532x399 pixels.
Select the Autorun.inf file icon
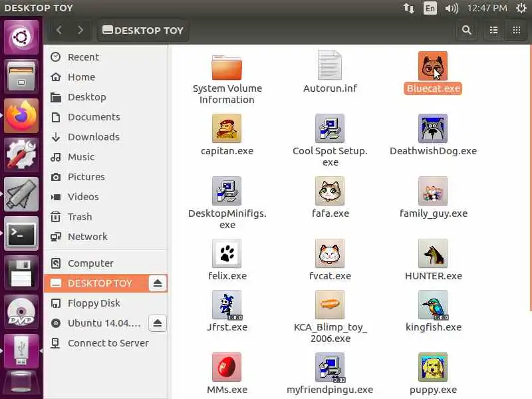pyautogui.click(x=330, y=65)
